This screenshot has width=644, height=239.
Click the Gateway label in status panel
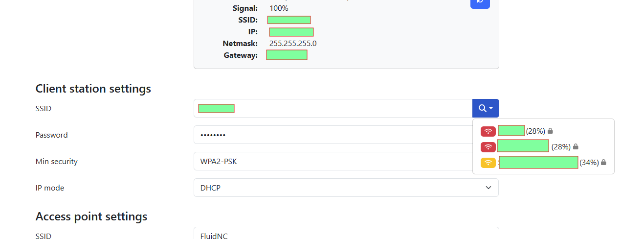pyautogui.click(x=241, y=55)
